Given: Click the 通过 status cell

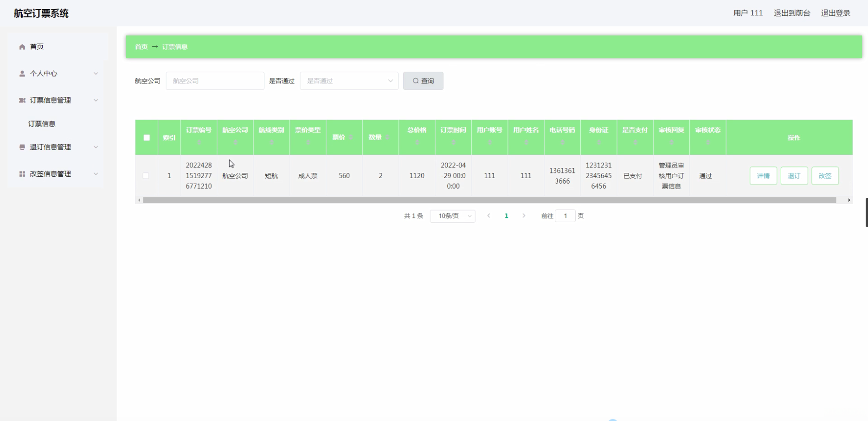Looking at the screenshot, I should (x=705, y=176).
